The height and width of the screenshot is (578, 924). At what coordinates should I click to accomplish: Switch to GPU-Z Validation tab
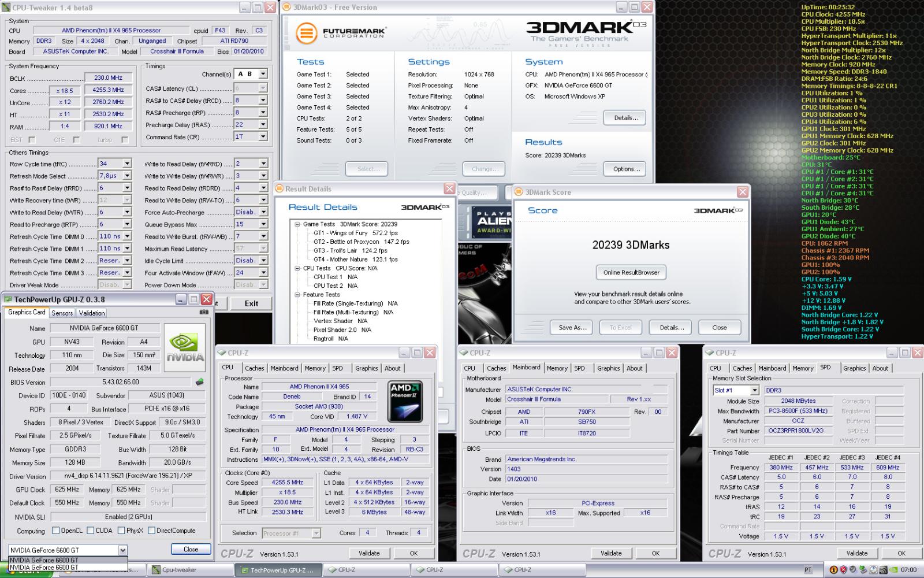click(92, 313)
